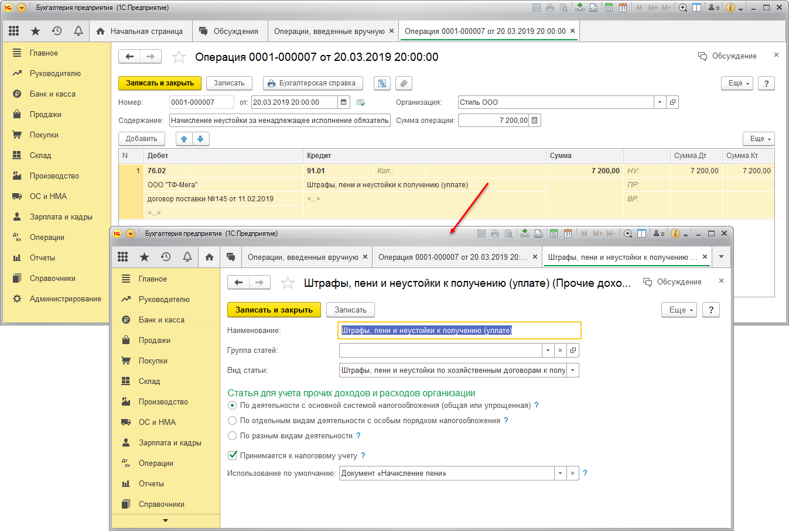This screenshot has width=789, height=532.
Task: Open calendar picker next to operation date
Action: (344, 102)
